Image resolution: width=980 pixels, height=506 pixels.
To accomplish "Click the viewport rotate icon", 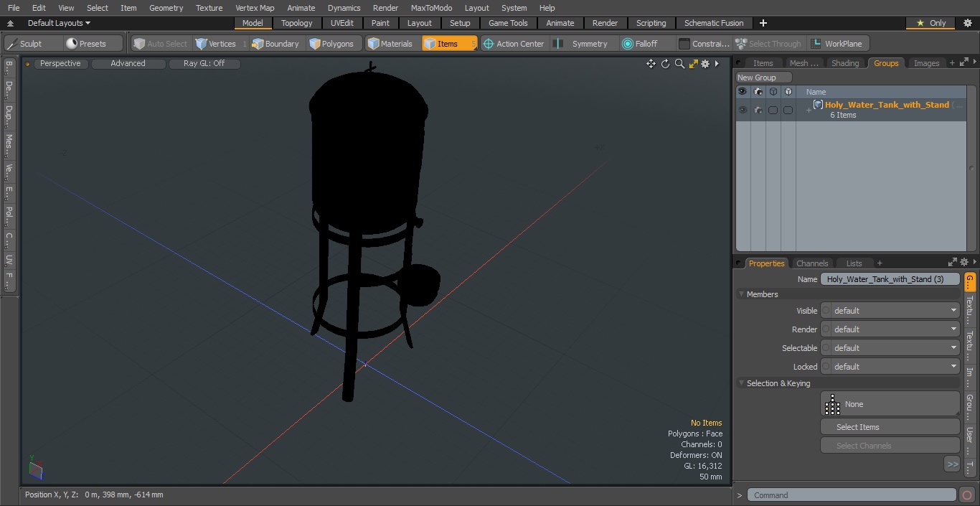I will pos(665,64).
